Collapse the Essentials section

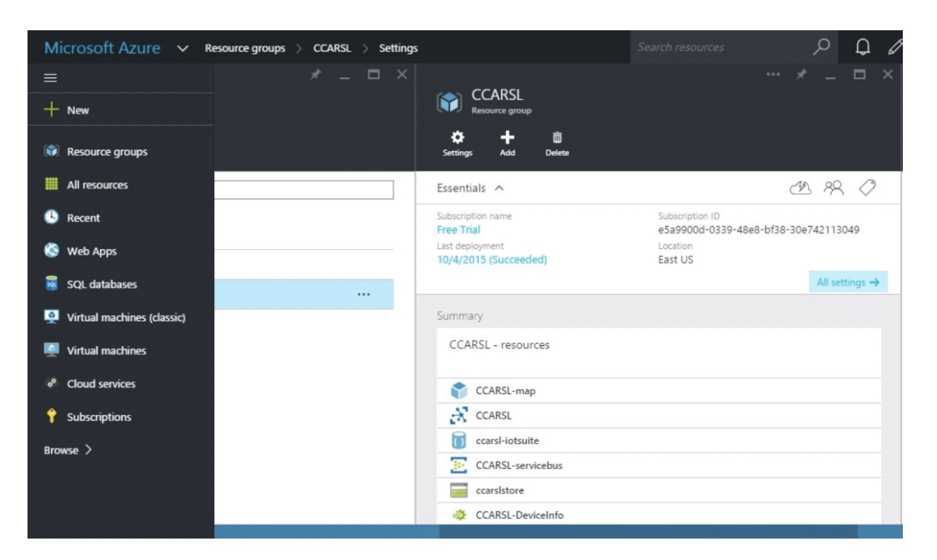coord(500,188)
